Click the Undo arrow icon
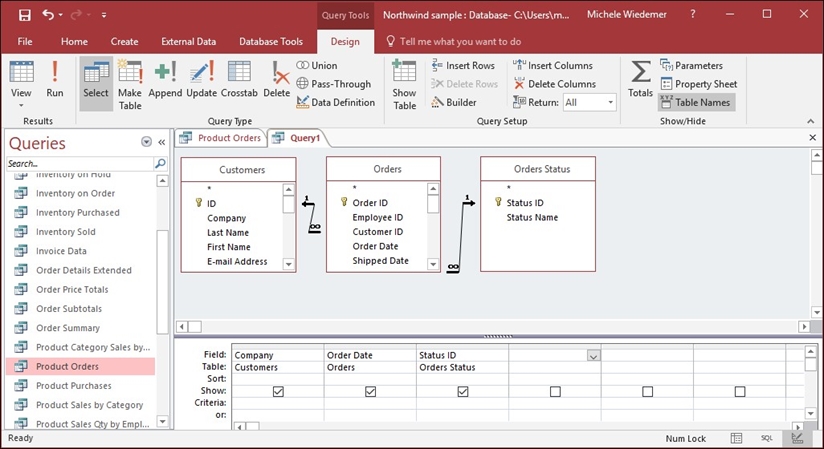 [48, 15]
